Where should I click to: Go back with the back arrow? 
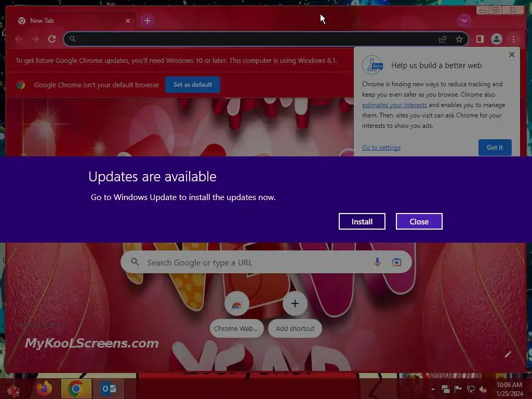click(19, 39)
